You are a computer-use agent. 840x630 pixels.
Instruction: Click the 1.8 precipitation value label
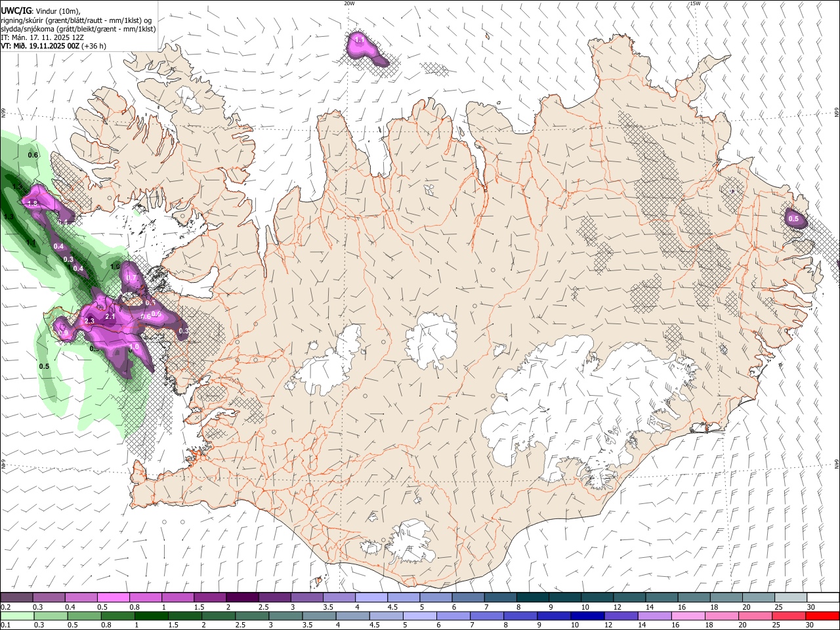(x=32, y=203)
